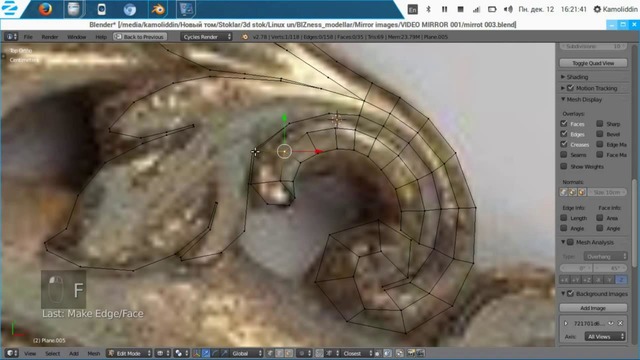This screenshot has width=640, height=360.
Task: Open the File menu
Action: (28, 37)
